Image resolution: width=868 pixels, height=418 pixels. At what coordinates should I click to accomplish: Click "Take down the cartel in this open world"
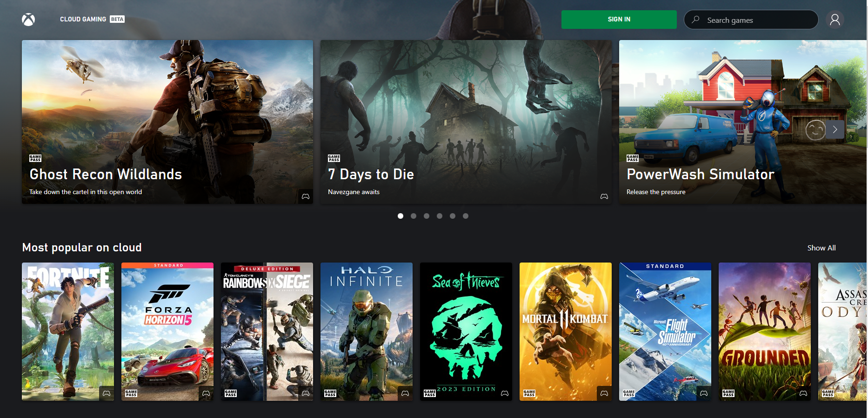(x=86, y=192)
